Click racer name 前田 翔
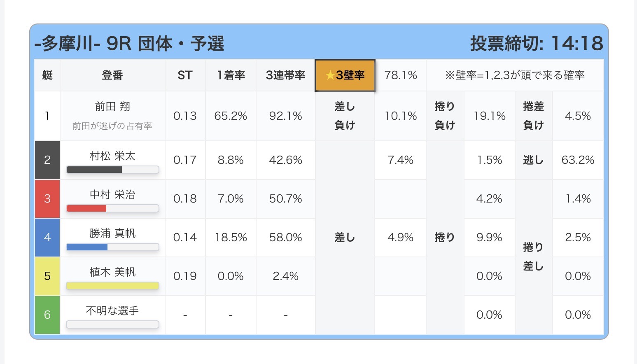This screenshot has width=637, height=364. click(112, 107)
